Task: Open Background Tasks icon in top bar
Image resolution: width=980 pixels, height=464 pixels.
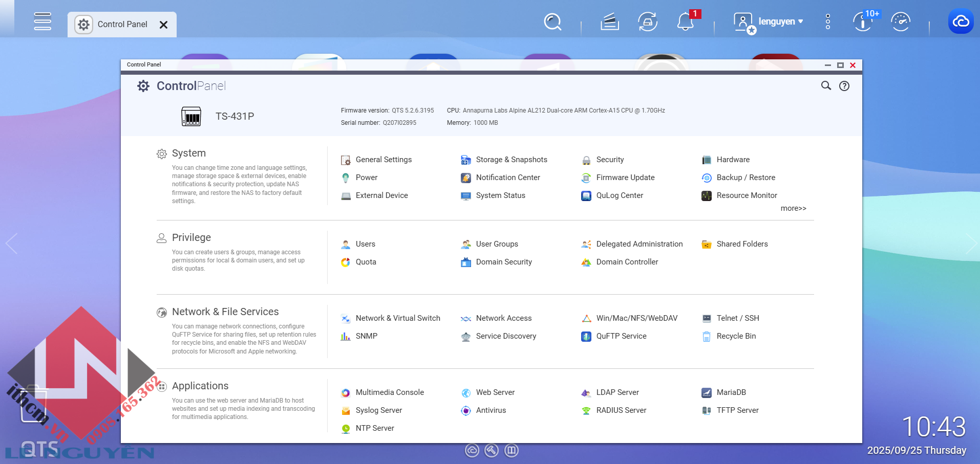Action: tap(609, 22)
